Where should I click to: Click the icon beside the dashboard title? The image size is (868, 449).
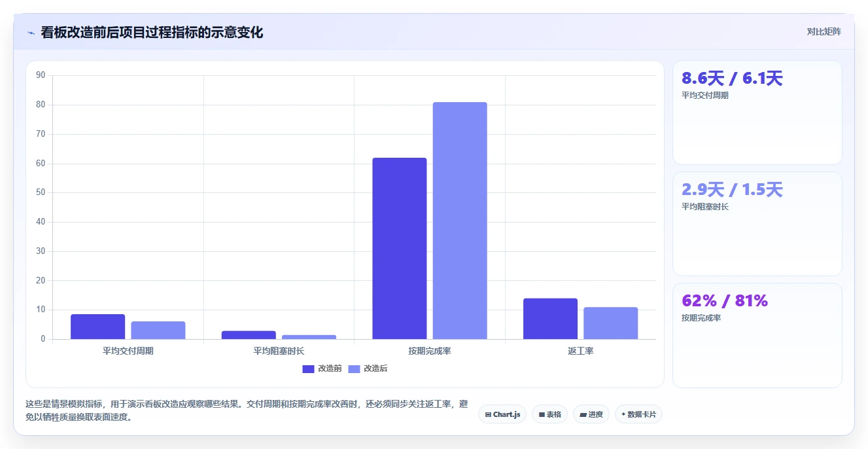[31, 33]
